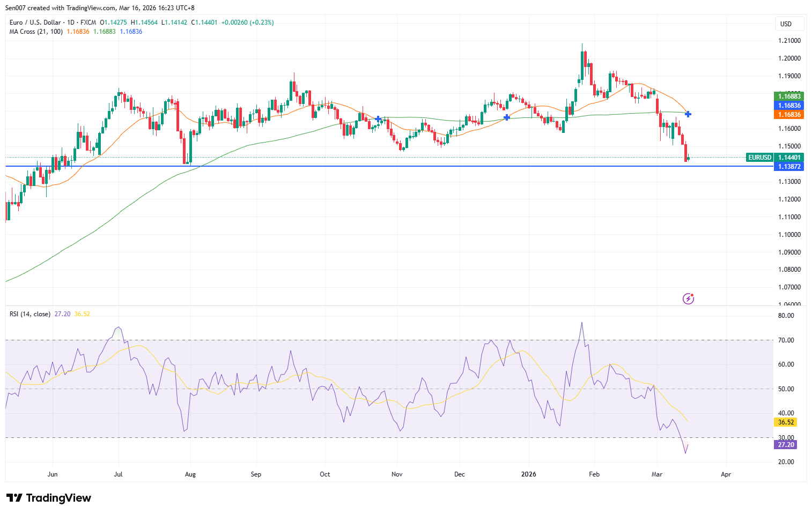Click the TradingView logo

(48, 498)
